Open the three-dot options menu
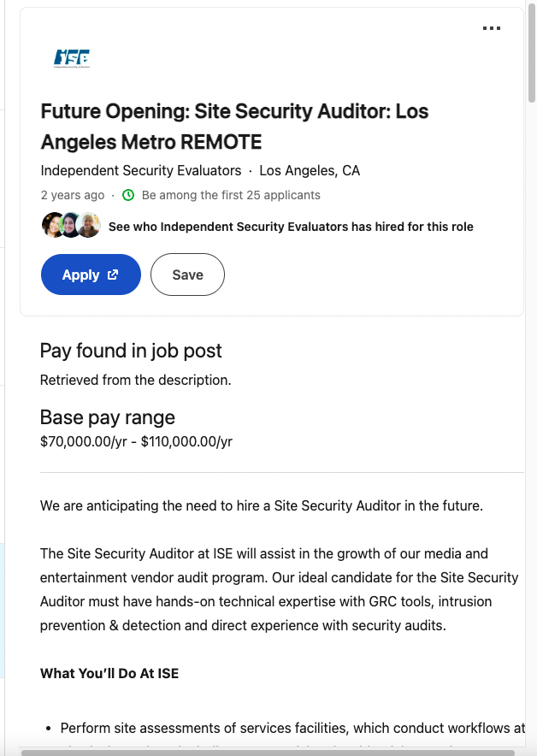The image size is (537, 756). click(492, 27)
